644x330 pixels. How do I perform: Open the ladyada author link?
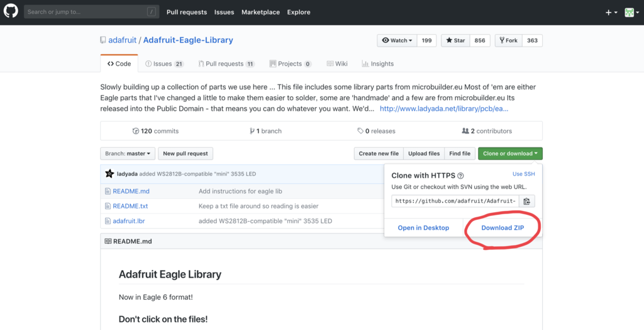[127, 174]
